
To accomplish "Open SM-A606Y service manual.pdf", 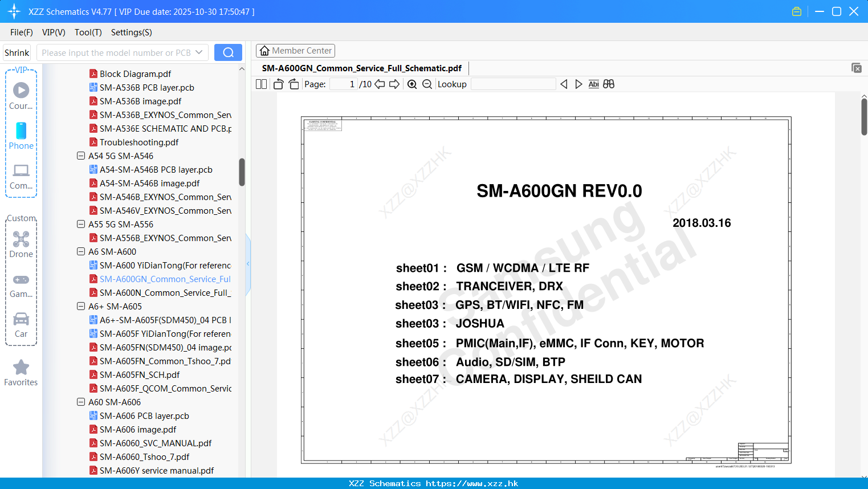I will coord(152,470).
